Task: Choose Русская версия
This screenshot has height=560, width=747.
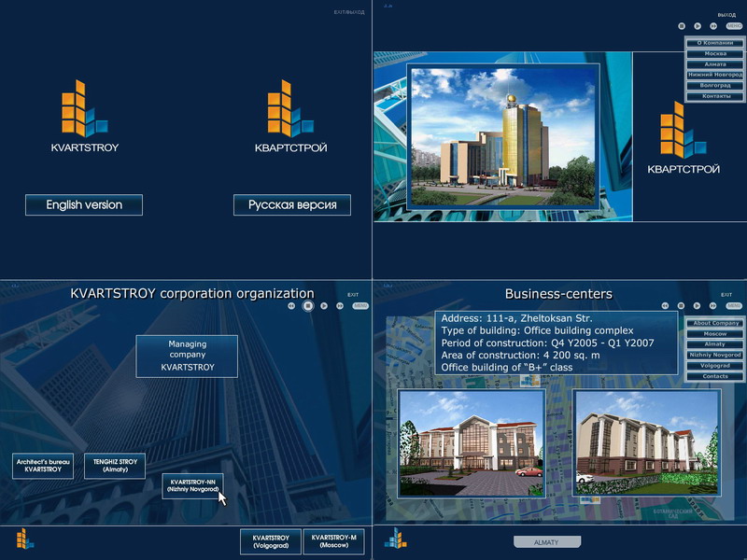Action: 292,205
